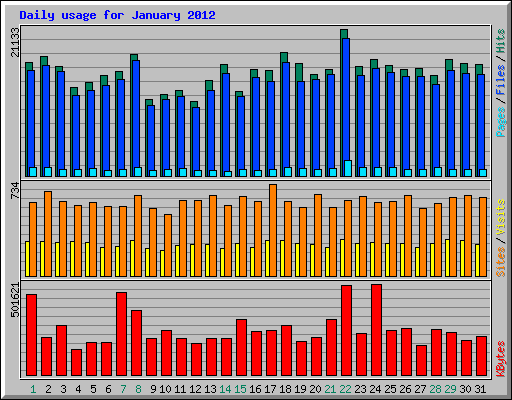Click the red KBytes bar for day 15

pos(241,348)
